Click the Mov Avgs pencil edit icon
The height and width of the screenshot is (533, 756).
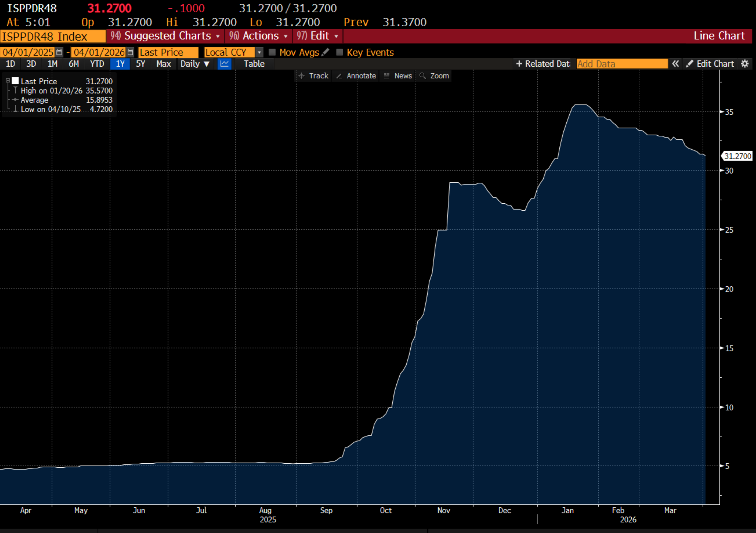[x=325, y=52]
